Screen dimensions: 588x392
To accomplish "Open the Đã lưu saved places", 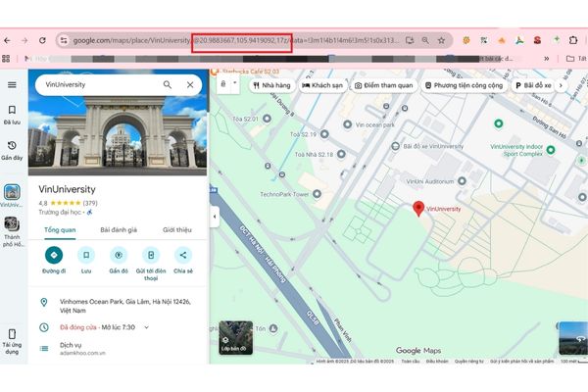I will pos(12,115).
